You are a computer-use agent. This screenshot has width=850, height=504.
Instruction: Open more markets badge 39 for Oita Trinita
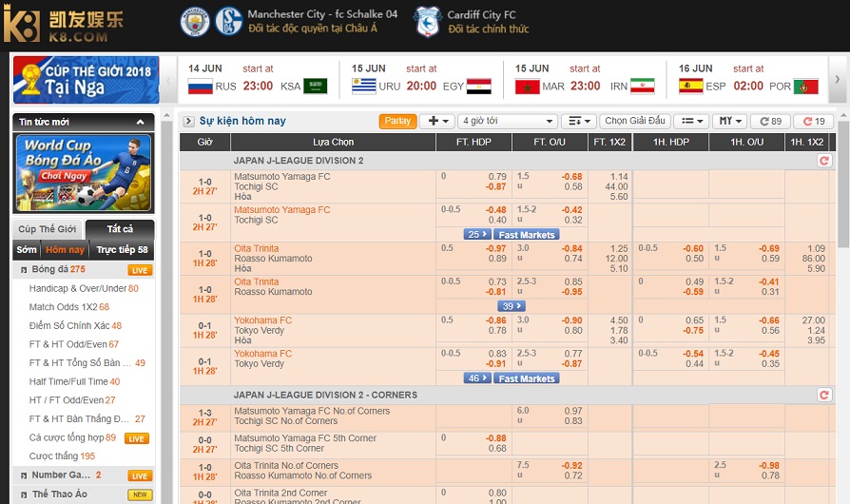tap(512, 306)
